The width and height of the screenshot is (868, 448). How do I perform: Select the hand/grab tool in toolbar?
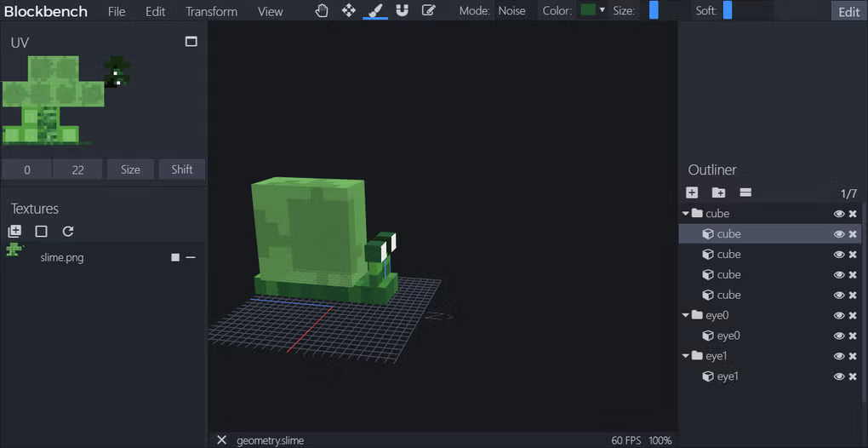click(322, 11)
